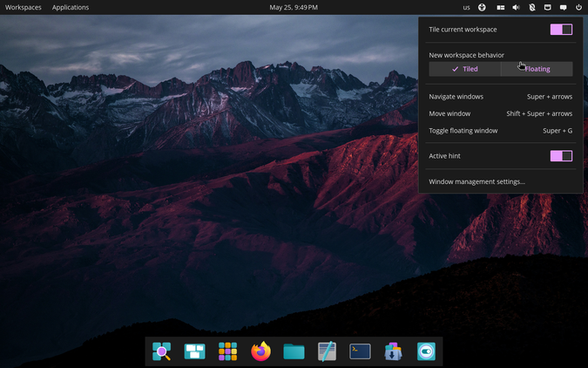This screenshot has height=368, width=588.
Task: Open Window management settings link
Action: tap(476, 181)
